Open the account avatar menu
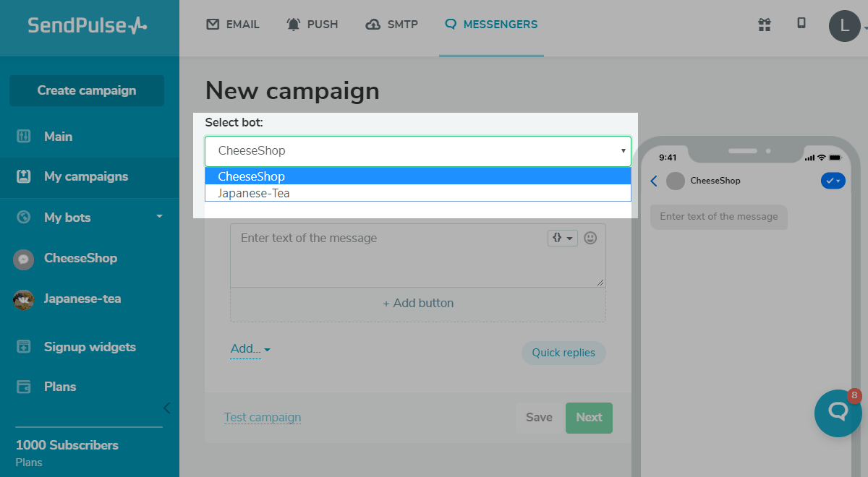The width and height of the screenshot is (868, 477). [845, 26]
